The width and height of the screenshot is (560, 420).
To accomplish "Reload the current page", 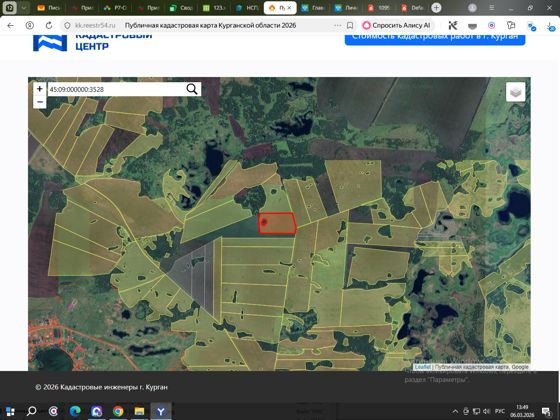I will pos(49,25).
